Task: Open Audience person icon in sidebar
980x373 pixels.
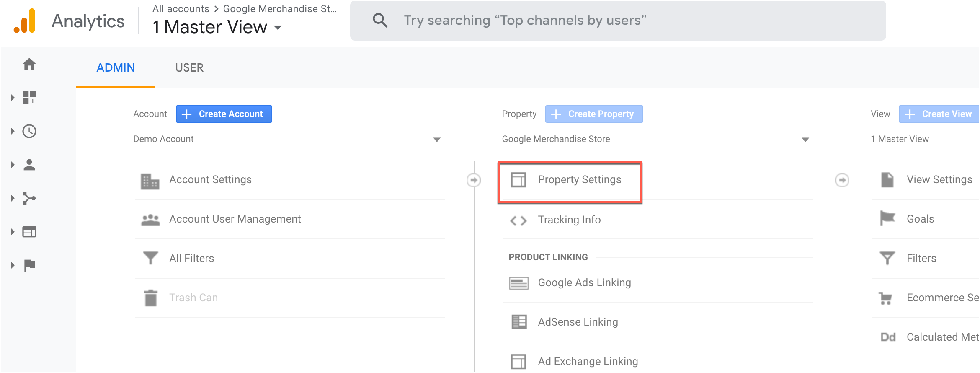Action: point(29,165)
